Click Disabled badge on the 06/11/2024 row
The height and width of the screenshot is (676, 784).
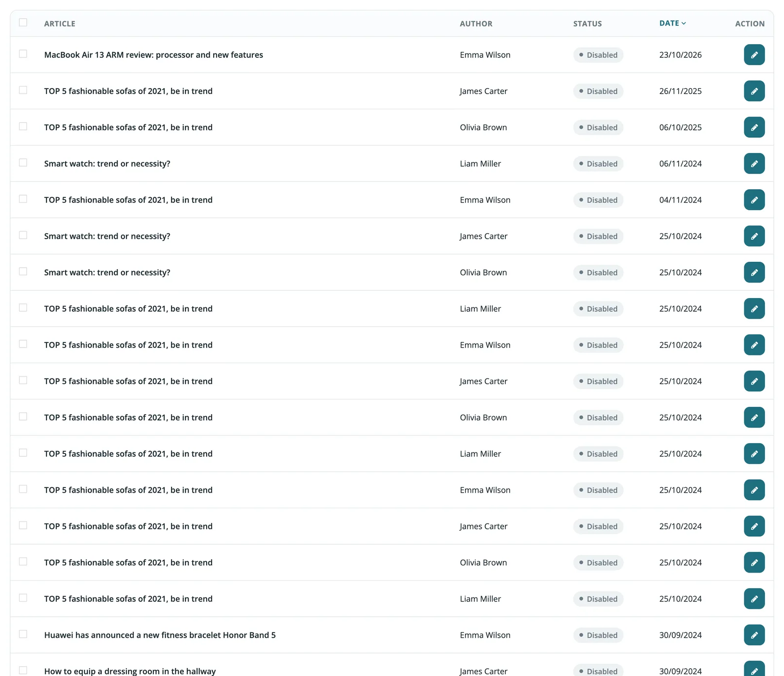point(598,164)
